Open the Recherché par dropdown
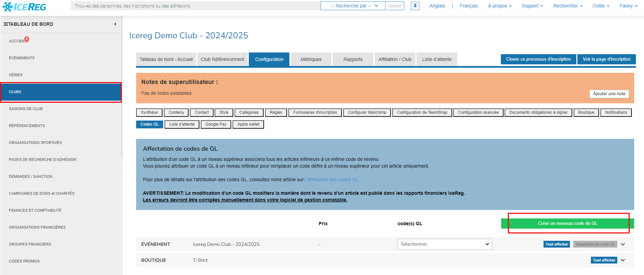Image resolution: width=644 pixels, height=275 pixels. [x=353, y=6]
